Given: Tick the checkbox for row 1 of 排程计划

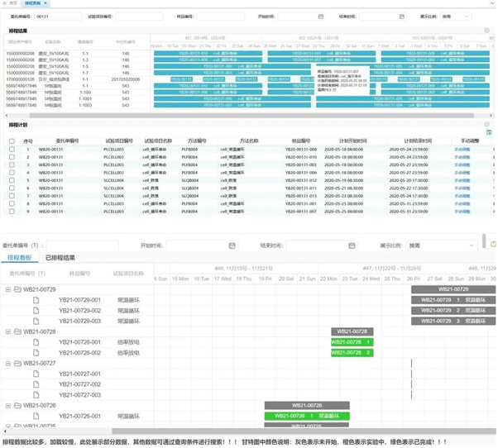Looking at the screenshot, I should click(12, 150).
